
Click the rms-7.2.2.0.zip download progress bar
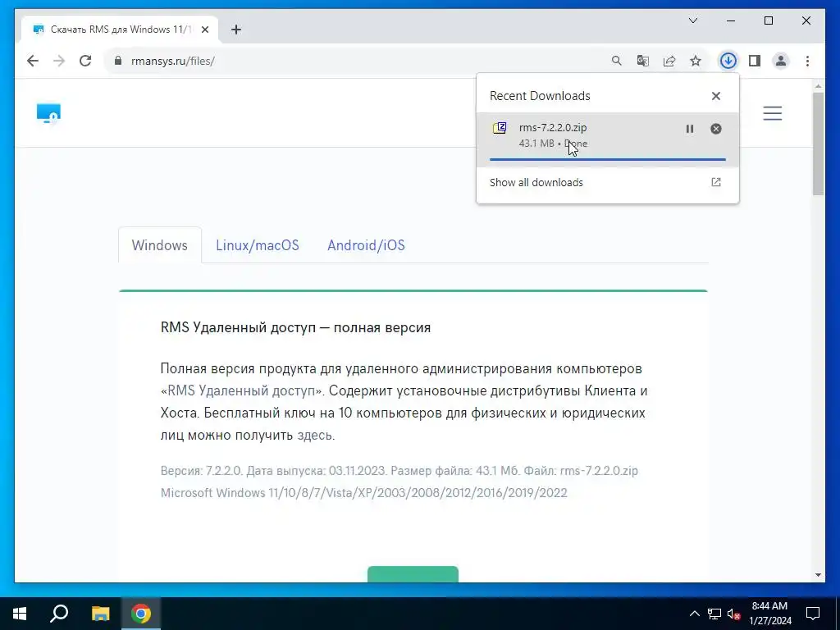tap(608, 159)
